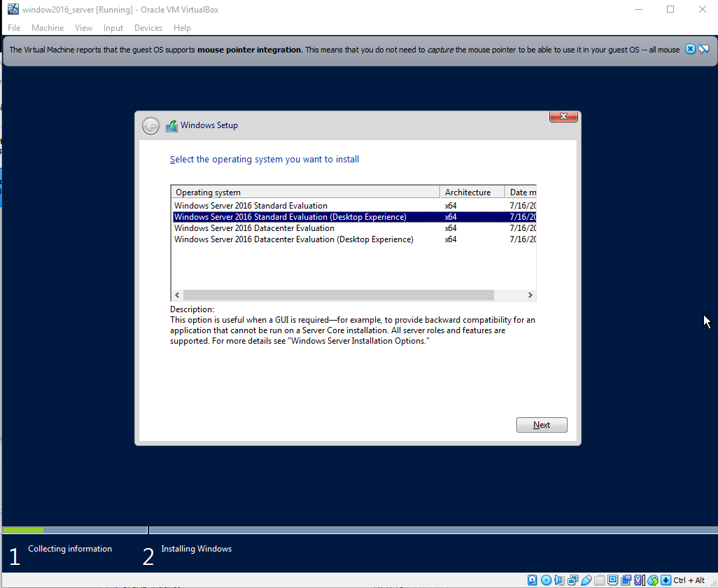Click the VirtualBox window title icon
This screenshot has width=718, height=588.
pos(13,9)
